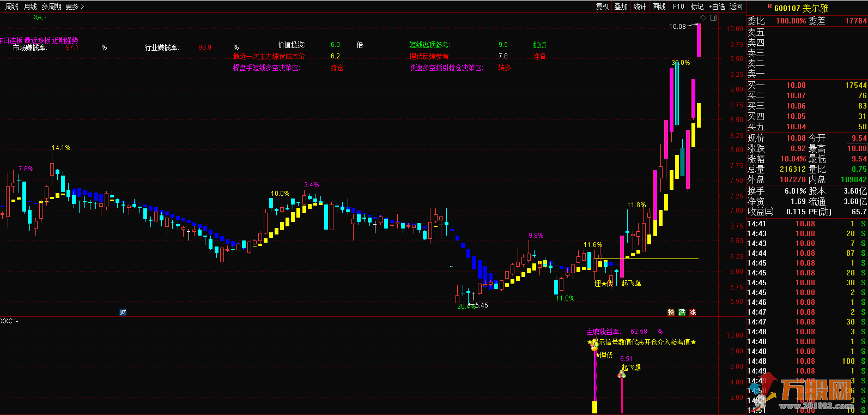Click the 内盘 109042 value
The image size is (868, 415).
tap(853, 179)
